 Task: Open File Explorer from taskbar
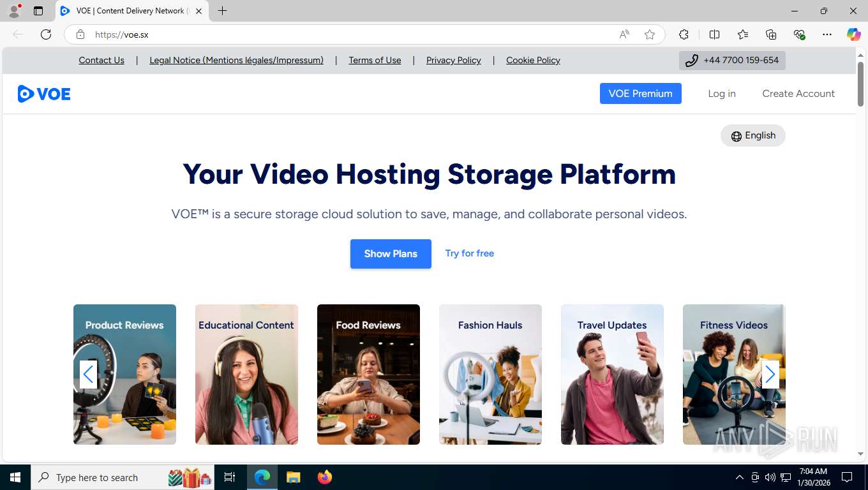pos(293,477)
